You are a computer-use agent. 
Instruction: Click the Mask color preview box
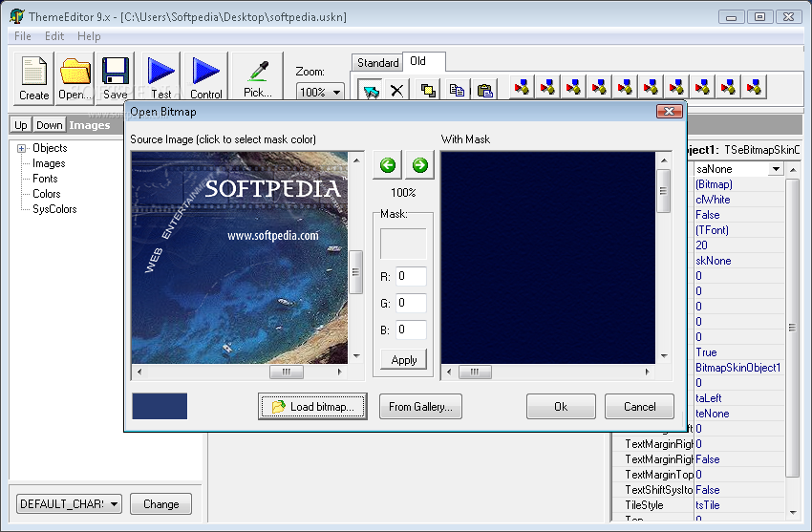click(403, 244)
